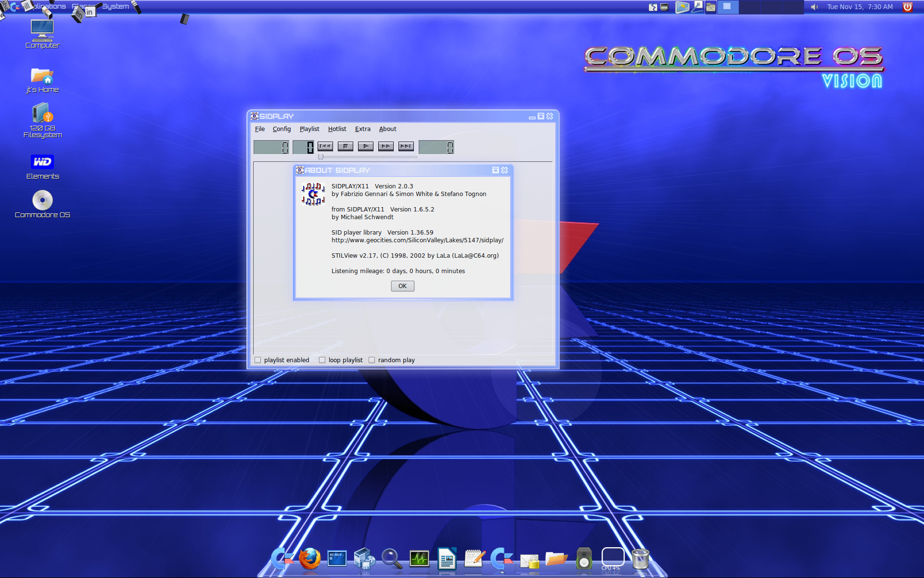Open the search magnifier in the dock

392,559
